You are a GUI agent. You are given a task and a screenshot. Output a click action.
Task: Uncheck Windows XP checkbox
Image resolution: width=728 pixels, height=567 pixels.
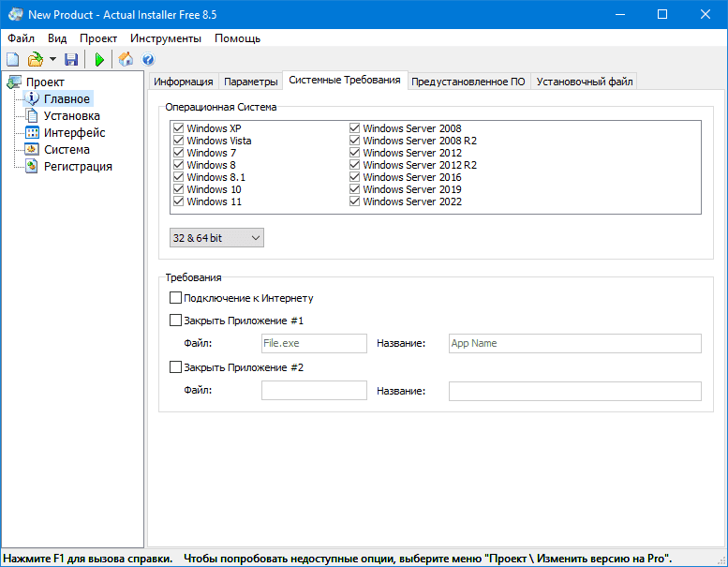coord(178,127)
